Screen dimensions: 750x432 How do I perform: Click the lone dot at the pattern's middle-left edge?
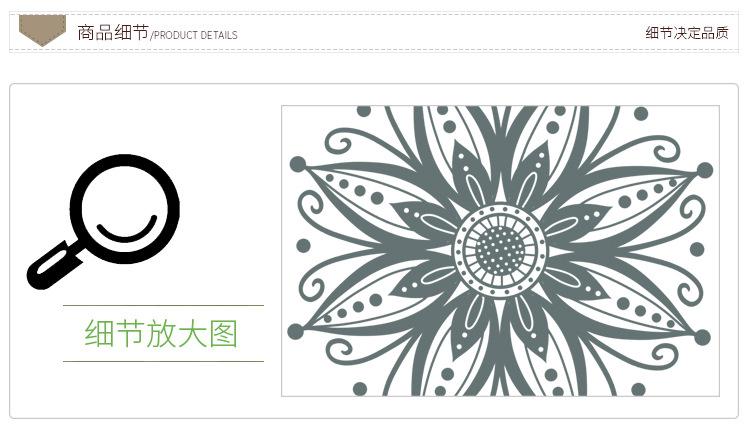[x=304, y=246]
